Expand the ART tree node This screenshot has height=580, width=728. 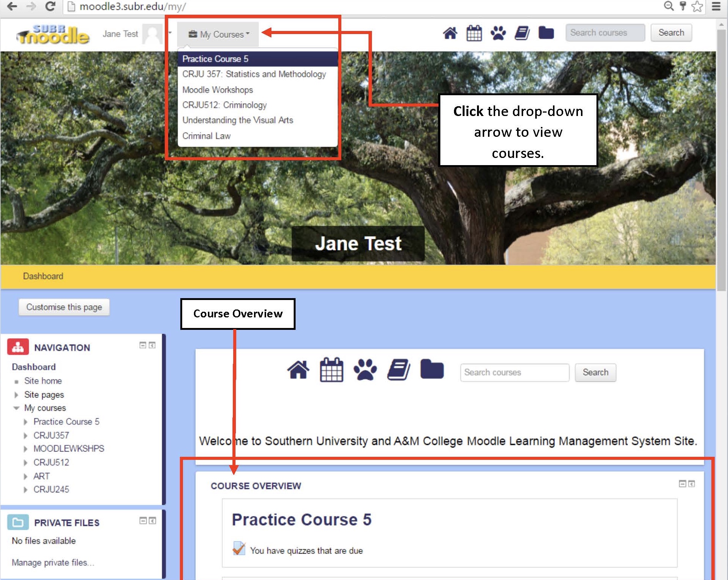pos(26,476)
